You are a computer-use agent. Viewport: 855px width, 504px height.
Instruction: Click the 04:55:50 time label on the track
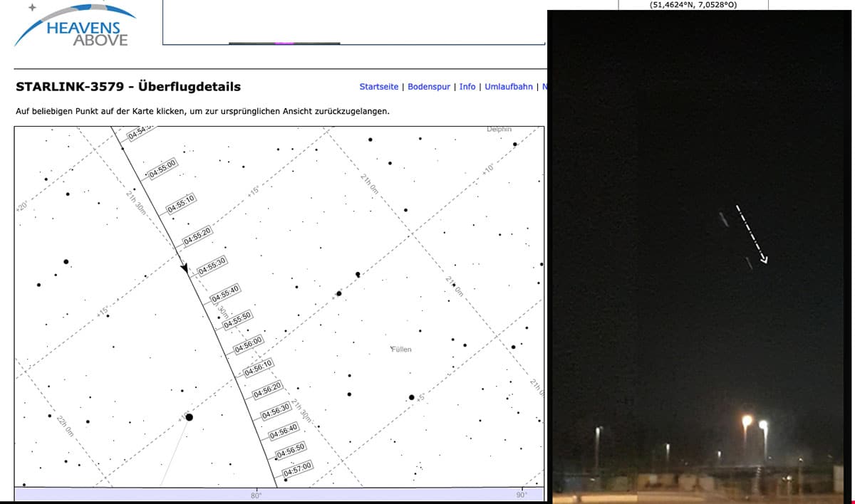tap(238, 320)
